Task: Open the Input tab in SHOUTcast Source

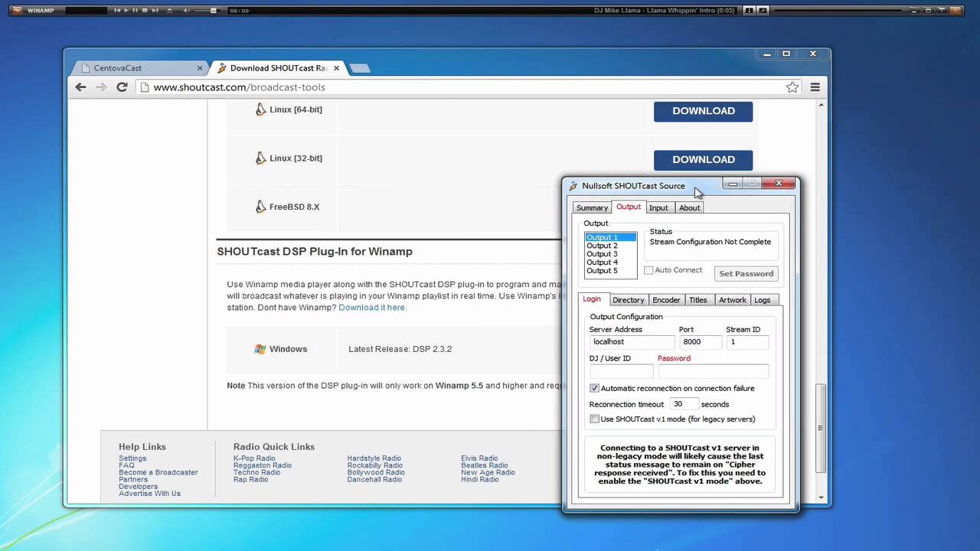Action: pos(658,208)
